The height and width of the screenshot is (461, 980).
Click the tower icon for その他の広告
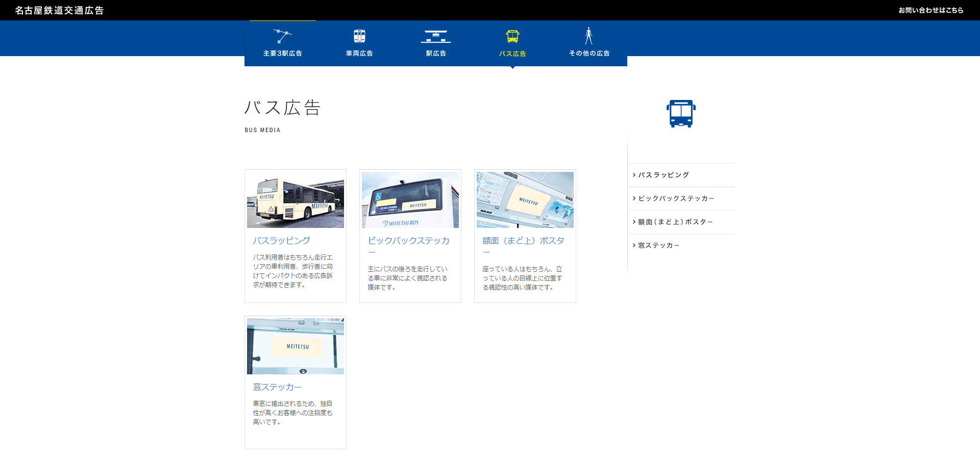tap(589, 36)
